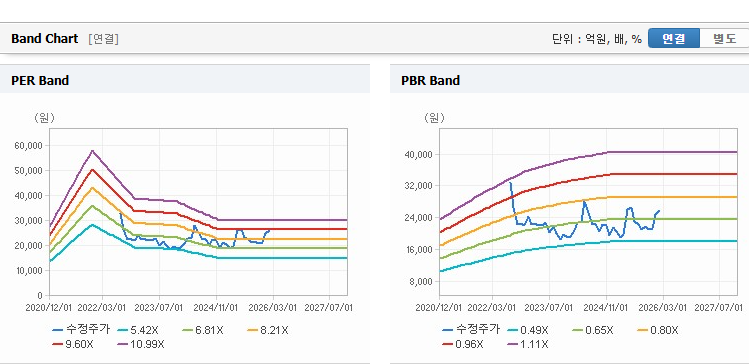749x364 pixels.
Task: Click 2027/07/01 date label under PER chart
Action: coord(330,308)
